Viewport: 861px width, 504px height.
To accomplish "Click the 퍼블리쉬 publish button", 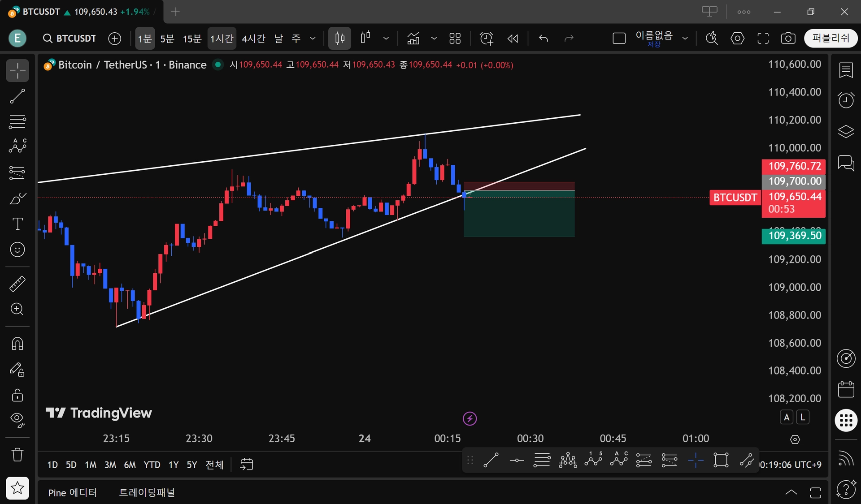I will [x=831, y=38].
